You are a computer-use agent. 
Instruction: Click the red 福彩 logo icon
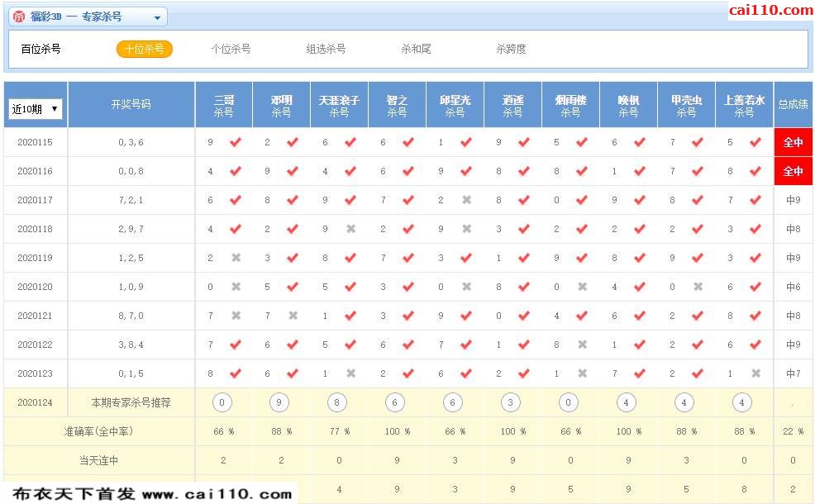tap(19, 17)
